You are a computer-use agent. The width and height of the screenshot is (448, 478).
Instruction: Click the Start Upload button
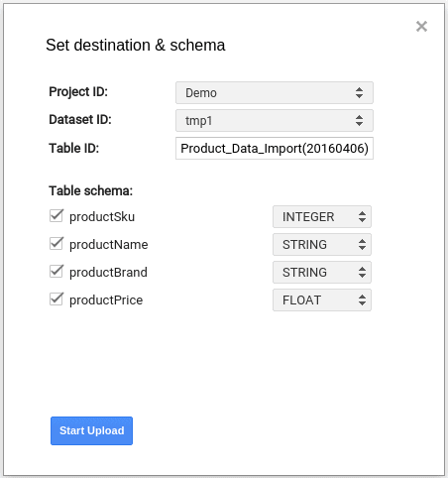(91, 430)
